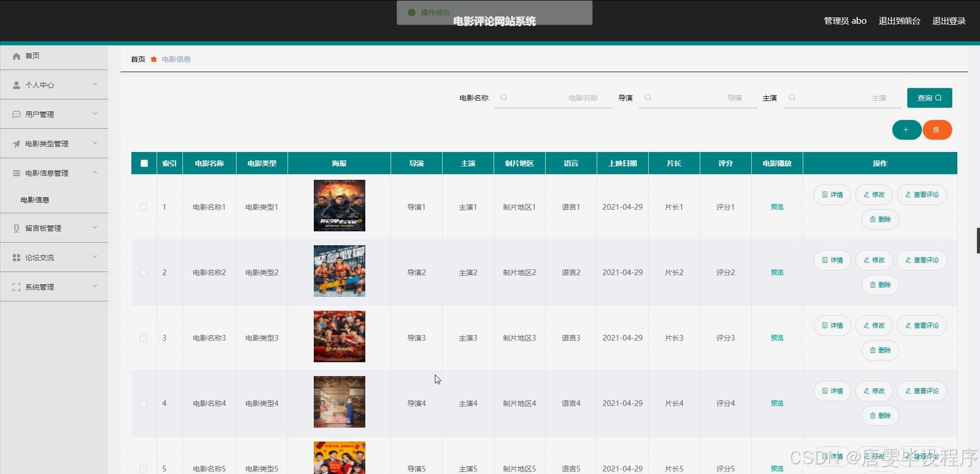Click 预览 link for 电影名称2

pos(777,273)
